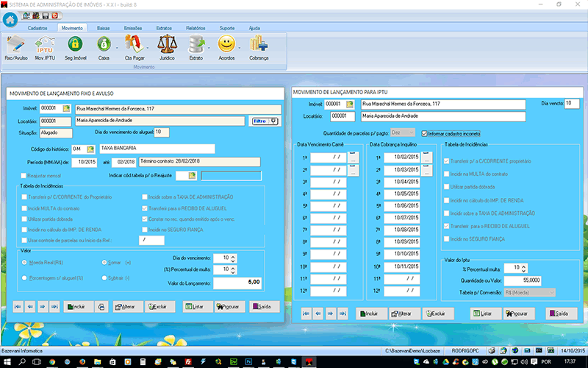Screen dimensions: 588x368
Task: Switch to Baixas ribbon tab
Action: pos(103,28)
